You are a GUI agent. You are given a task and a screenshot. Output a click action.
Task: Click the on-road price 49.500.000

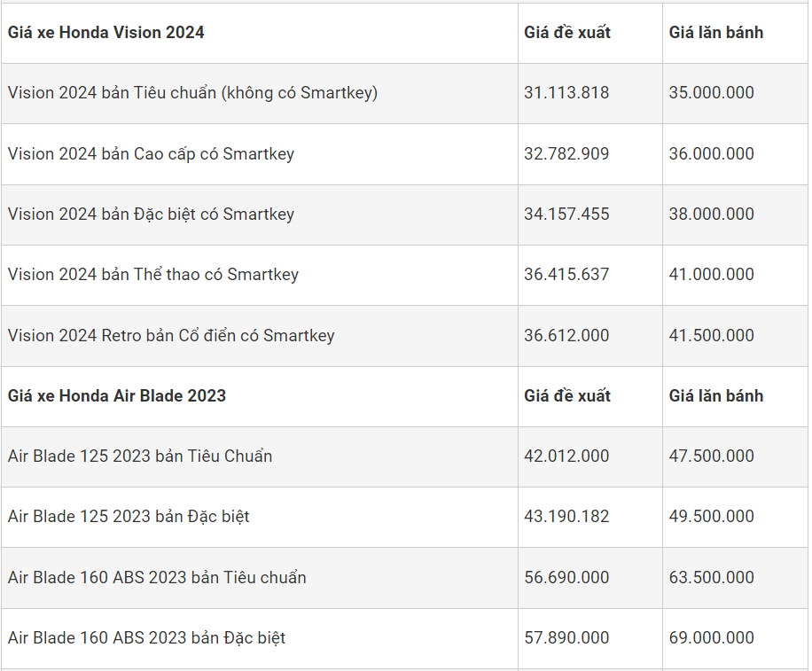coord(711,516)
